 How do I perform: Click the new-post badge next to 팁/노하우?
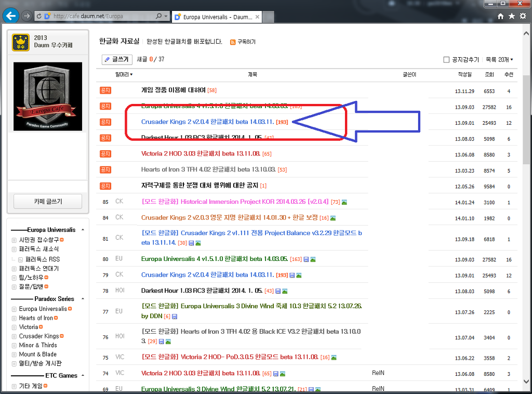coord(46,277)
